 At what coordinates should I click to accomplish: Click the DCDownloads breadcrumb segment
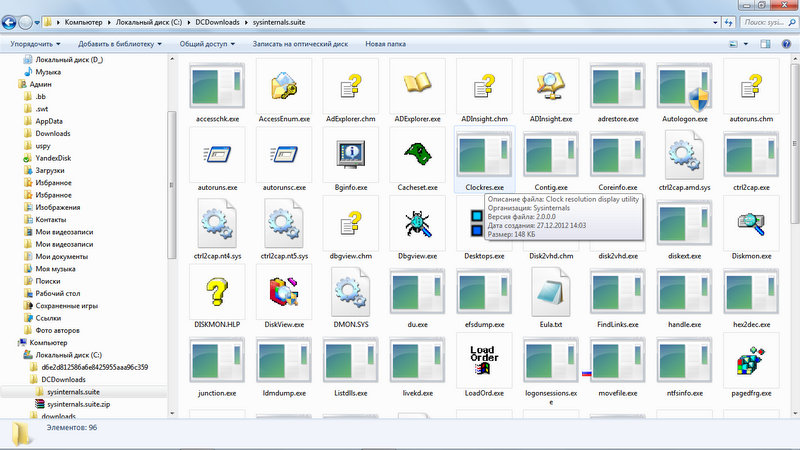tap(217, 22)
